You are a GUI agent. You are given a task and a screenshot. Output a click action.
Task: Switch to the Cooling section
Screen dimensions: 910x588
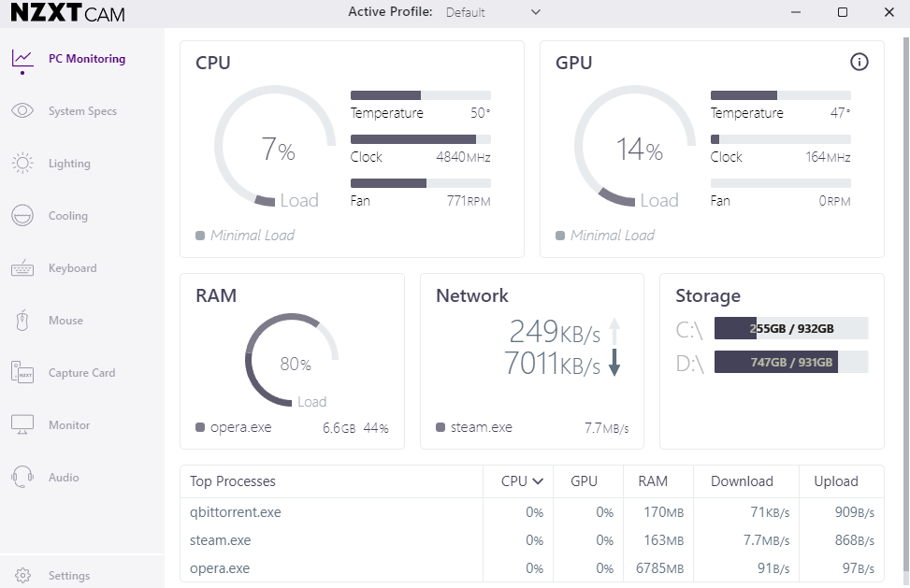[68, 216]
